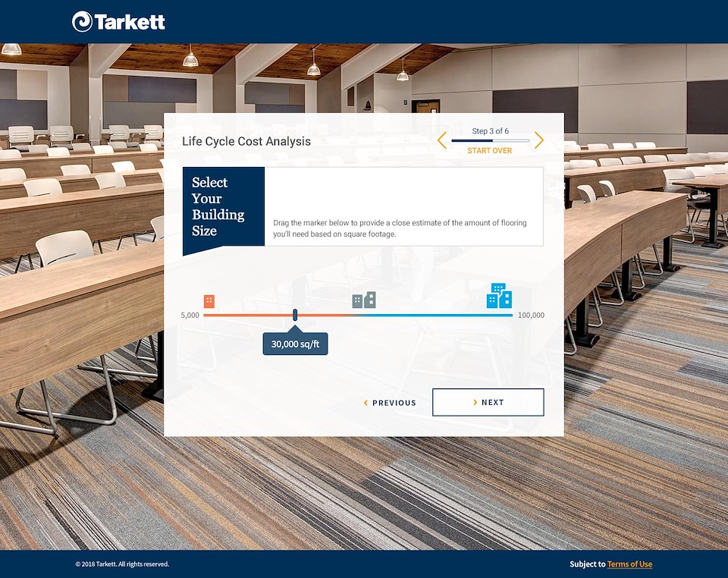Go to the previous step with left orange chevron

(441, 140)
